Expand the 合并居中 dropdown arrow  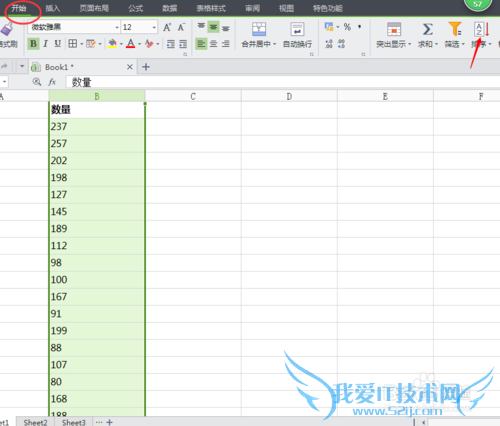click(275, 44)
